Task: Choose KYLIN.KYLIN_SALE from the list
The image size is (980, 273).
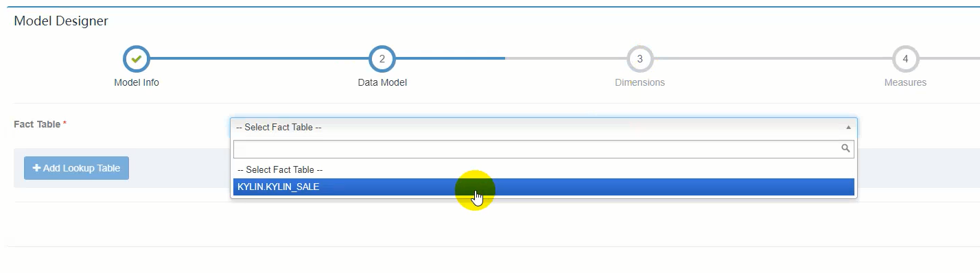Action: pyautogui.click(x=544, y=187)
